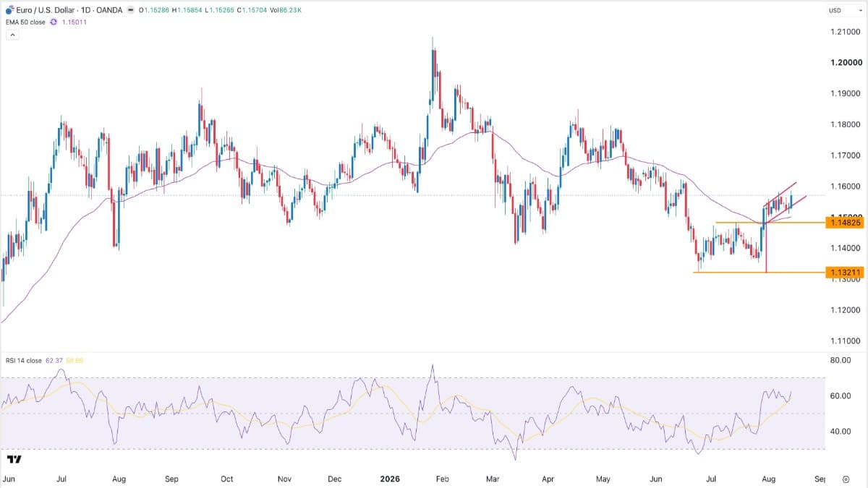Click the May label on time axis
This screenshot has height=488, width=868.
604,479
